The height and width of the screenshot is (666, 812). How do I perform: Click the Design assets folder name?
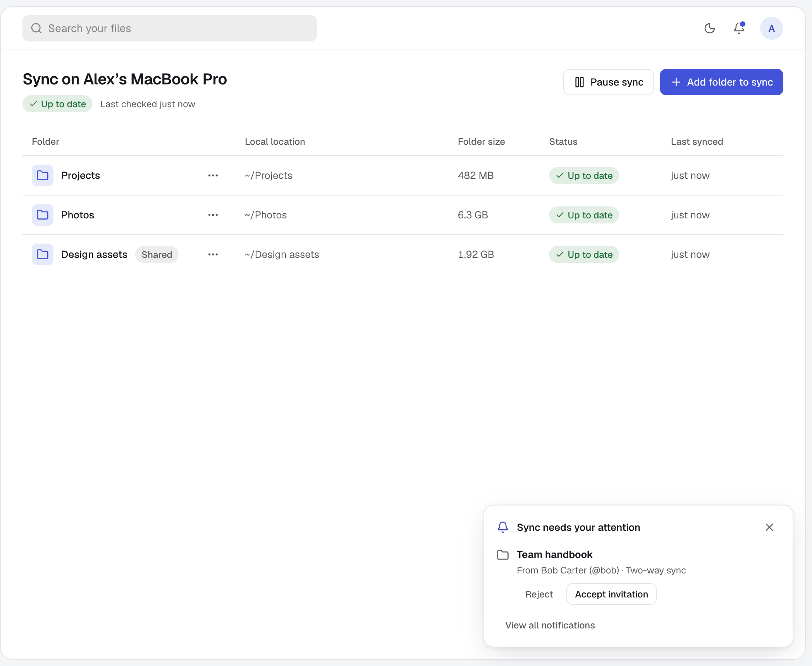coord(94,254)
